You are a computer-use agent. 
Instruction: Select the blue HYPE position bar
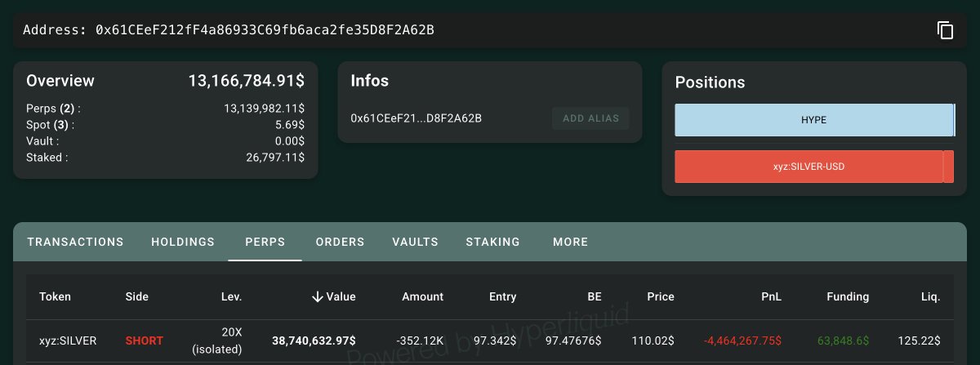(x=813, y=120)
